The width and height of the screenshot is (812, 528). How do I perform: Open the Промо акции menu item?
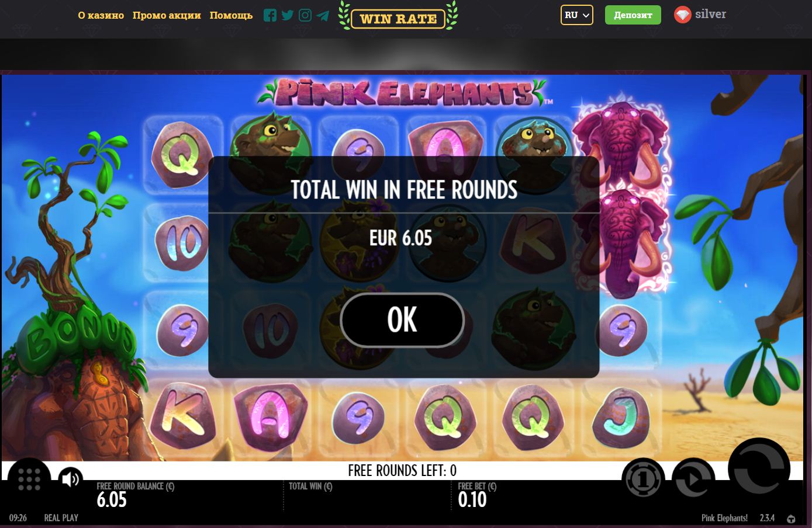coord(167,15)
